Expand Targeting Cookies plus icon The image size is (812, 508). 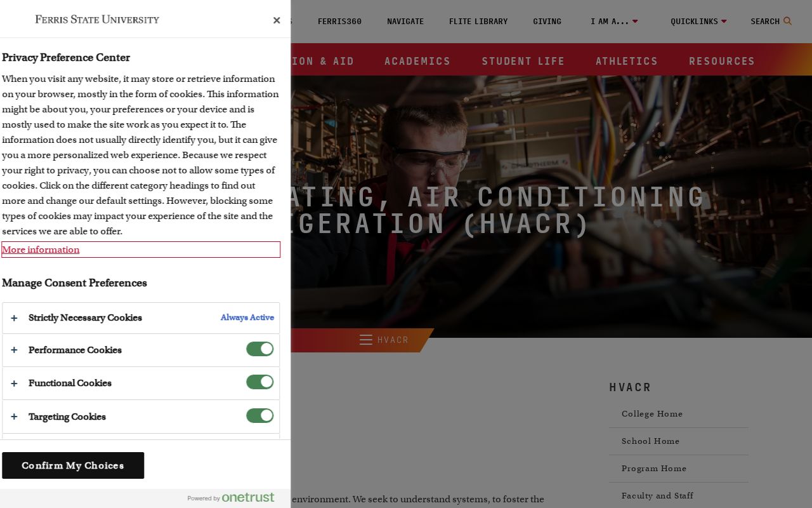14,417
